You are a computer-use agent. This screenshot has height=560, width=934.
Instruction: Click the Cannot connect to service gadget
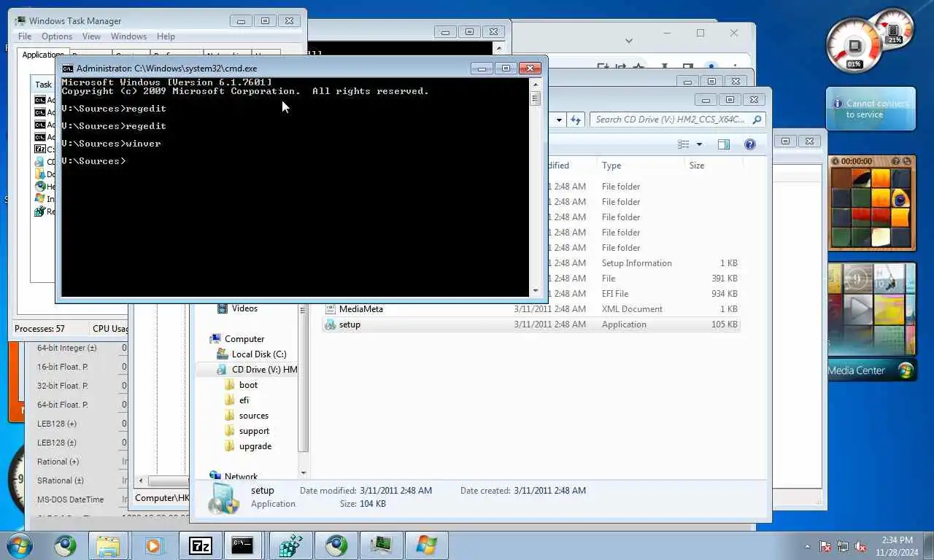coord(871,109)
